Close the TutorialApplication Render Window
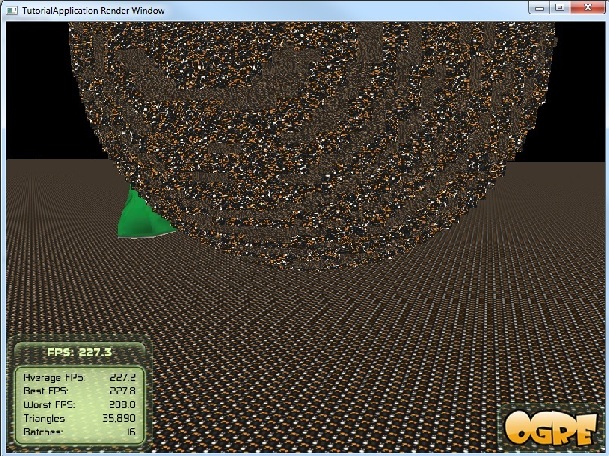 tap(589, 7)
